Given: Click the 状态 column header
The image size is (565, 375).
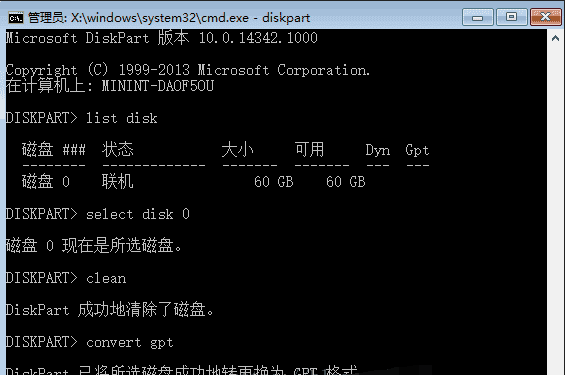Looking at the screenshot, I should pos(117,149).
